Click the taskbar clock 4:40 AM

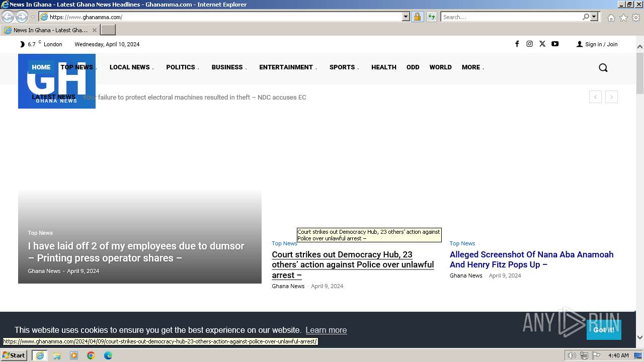tap(618, 355)
